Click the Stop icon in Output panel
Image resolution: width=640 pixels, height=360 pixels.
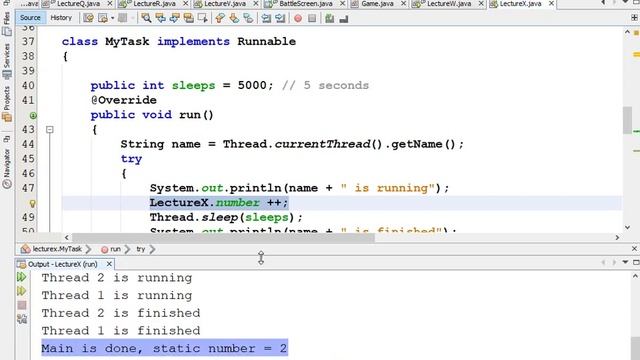pyautogui.click(x=22, y=305)
